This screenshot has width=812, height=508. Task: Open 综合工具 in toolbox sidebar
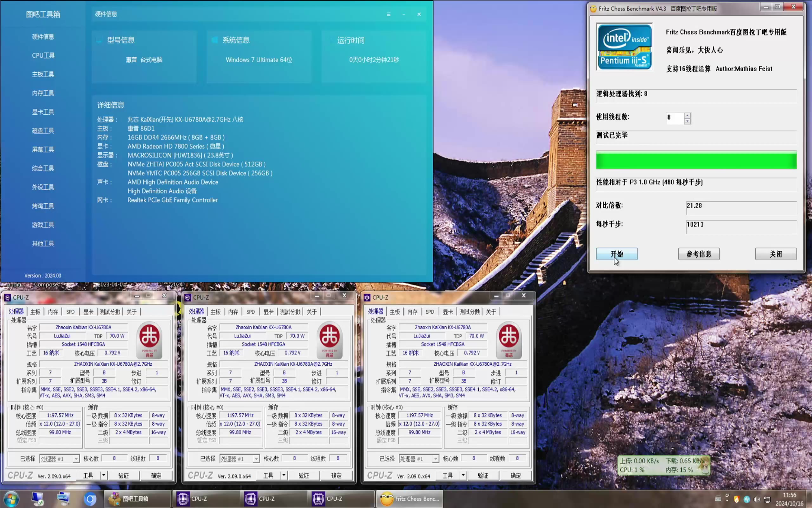coord(43,168)
